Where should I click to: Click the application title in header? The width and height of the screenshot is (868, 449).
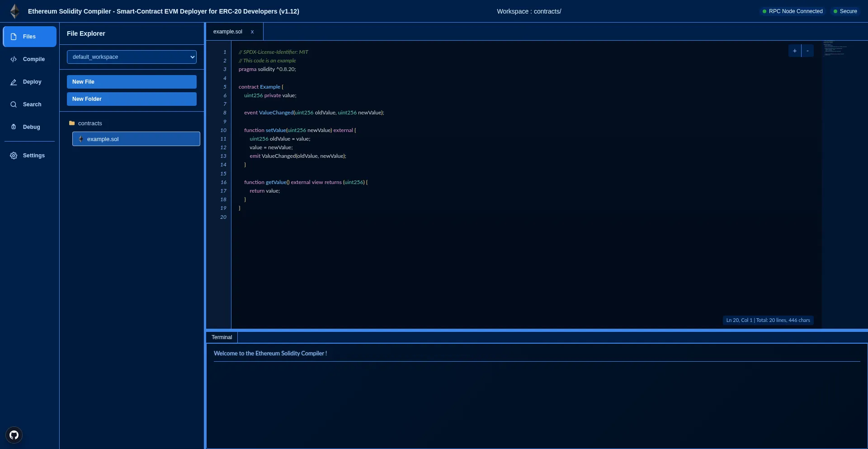164,11
